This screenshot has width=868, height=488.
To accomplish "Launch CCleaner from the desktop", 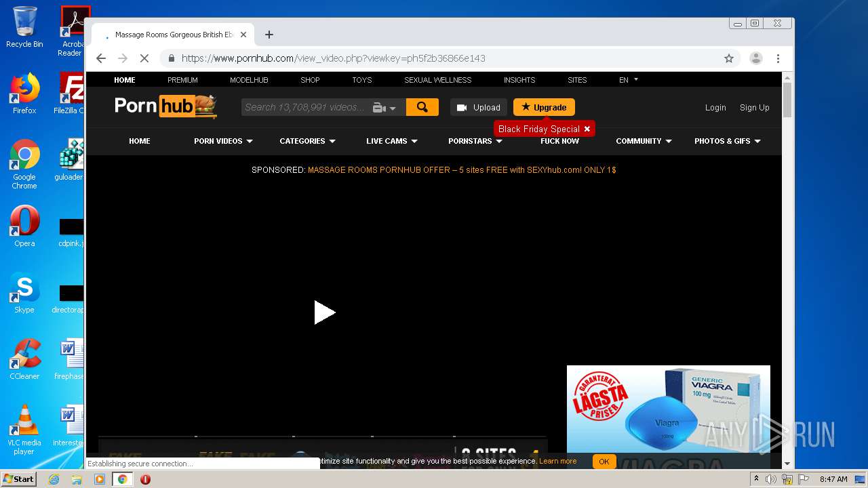I will click(24, 359).
